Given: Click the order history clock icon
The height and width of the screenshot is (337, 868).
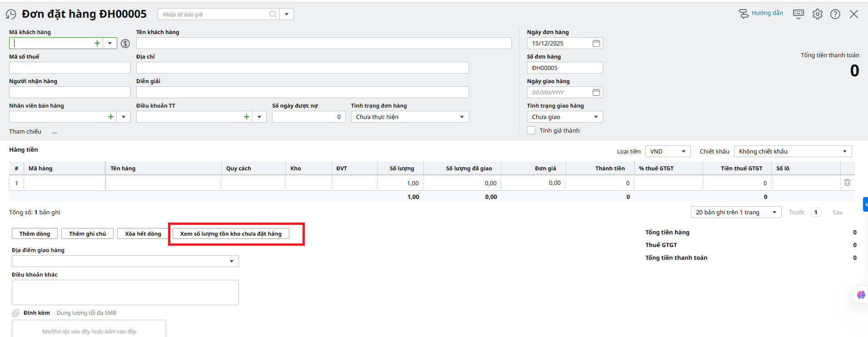Looking at the screenshot, I should [11, 15].
